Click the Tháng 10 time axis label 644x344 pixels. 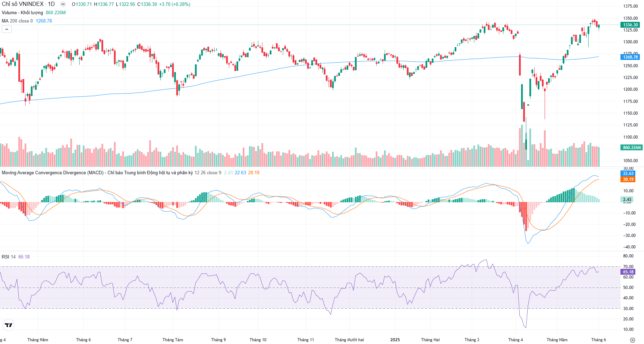(258, 340)
